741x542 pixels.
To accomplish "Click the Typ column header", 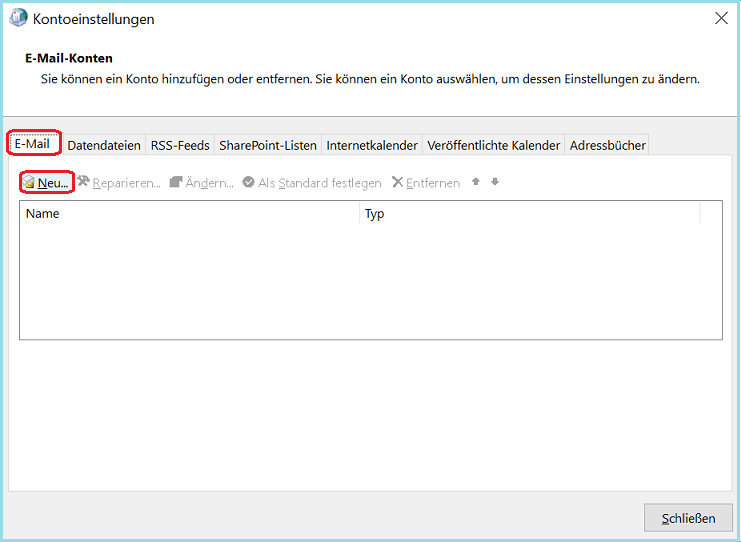I will pos(530,213).
